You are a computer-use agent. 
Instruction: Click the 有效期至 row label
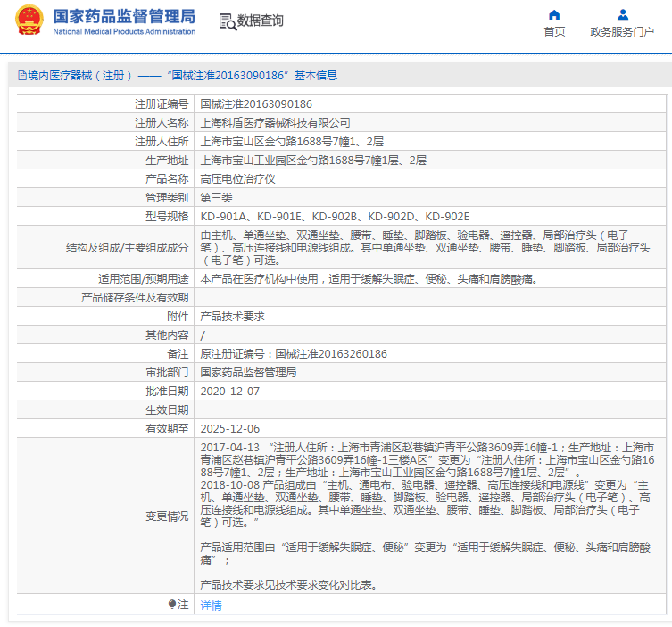(167, 429)
